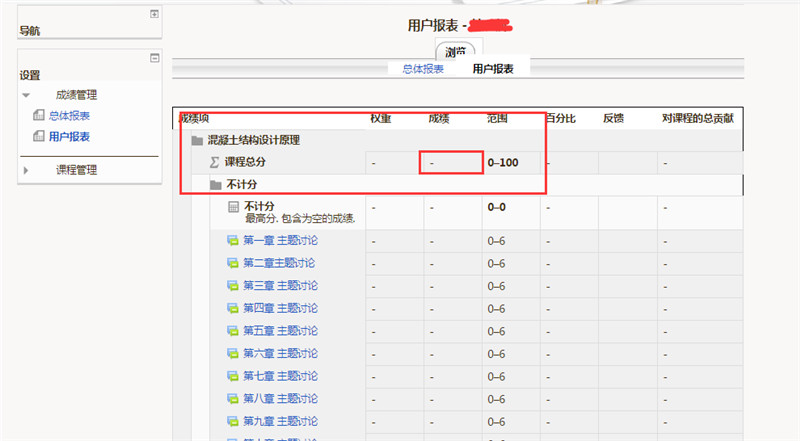Collapse the 成绩管理 tree section
The image size is (800, 441).
coord(26,95)
